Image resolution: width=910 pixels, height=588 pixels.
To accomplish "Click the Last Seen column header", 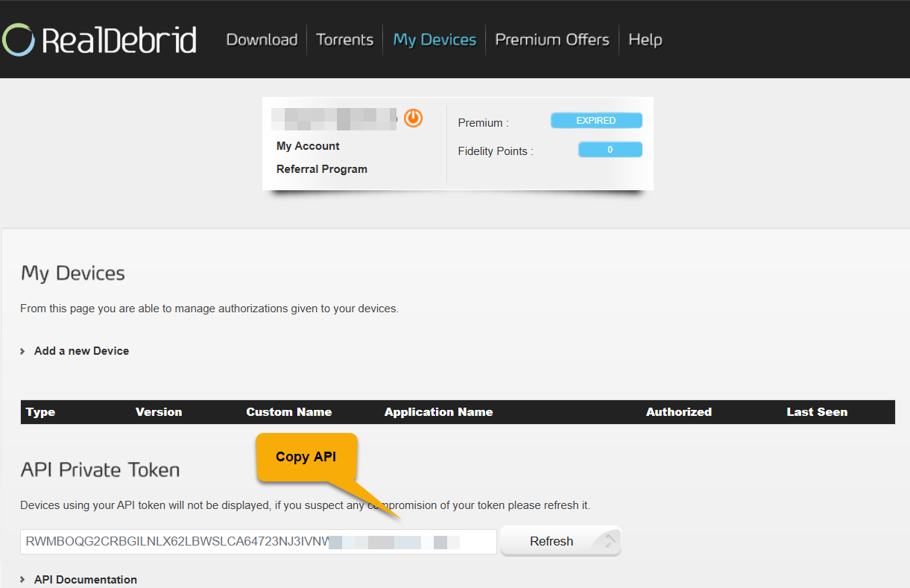I will 817,411.
